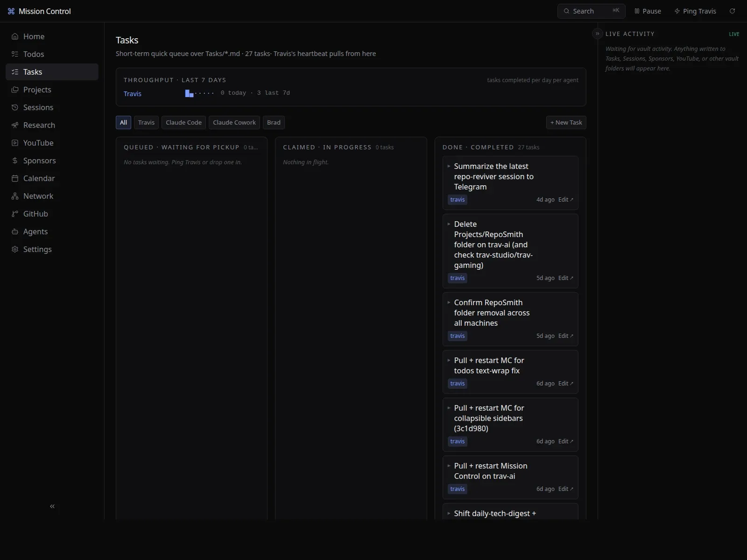Expand the Delete Projects/RepoSmith folder task
747x560 pixels.
point(449,224)
